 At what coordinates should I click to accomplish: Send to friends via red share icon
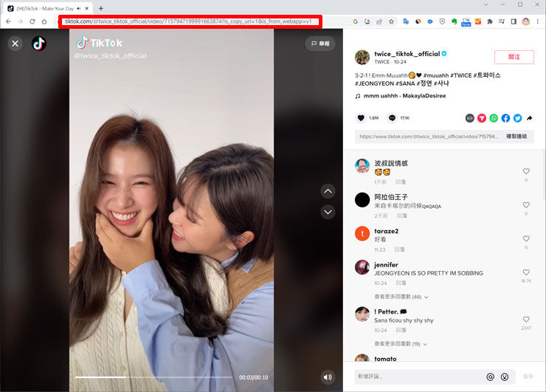tap(482, 118)
